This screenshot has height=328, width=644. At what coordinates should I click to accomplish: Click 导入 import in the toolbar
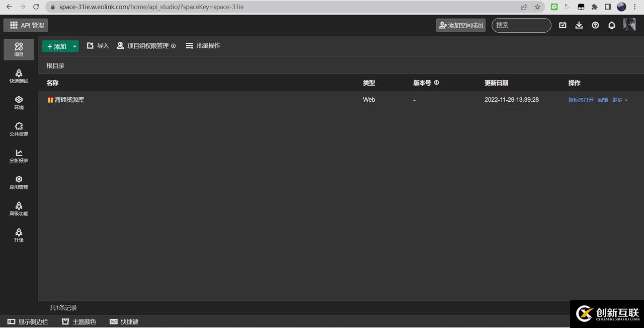point(98,46)
